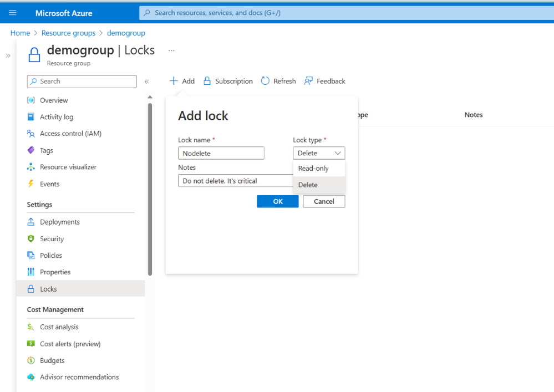Image resolution: width=554 pixels, height=392 pixels.
Task: Click the Feedback person icon
Action: (x=308, y=81)
